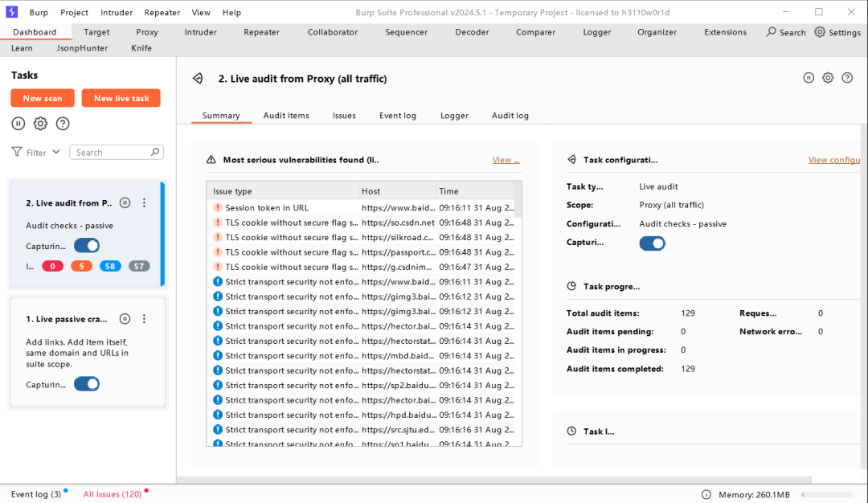Switch to the Proxy tab
The height and width of the screenshot is (503, 868).
tap(147, 32)
